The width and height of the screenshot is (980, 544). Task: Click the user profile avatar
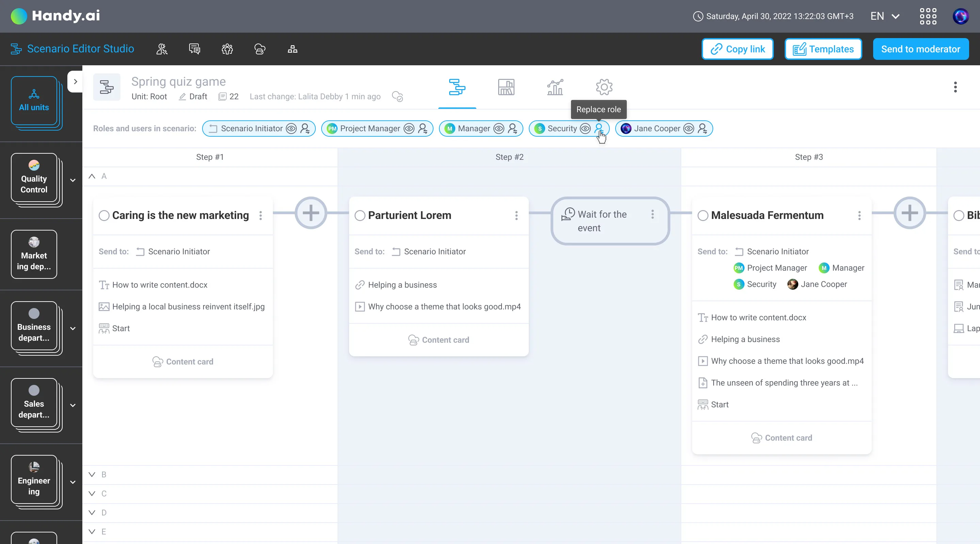960,16
